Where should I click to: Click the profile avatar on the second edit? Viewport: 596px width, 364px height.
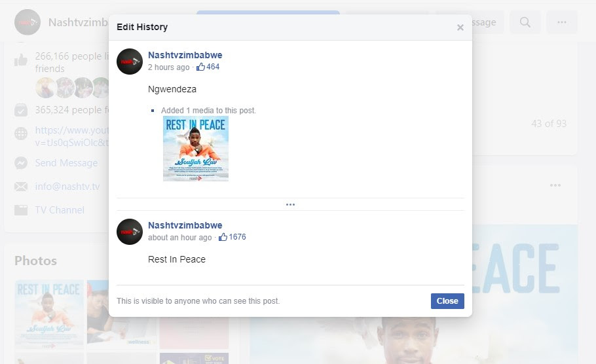pos(130,232)
